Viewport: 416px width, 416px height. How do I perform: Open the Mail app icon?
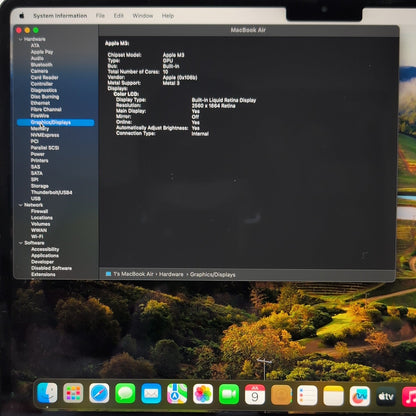pyautogui.click(x=151, y=394)
